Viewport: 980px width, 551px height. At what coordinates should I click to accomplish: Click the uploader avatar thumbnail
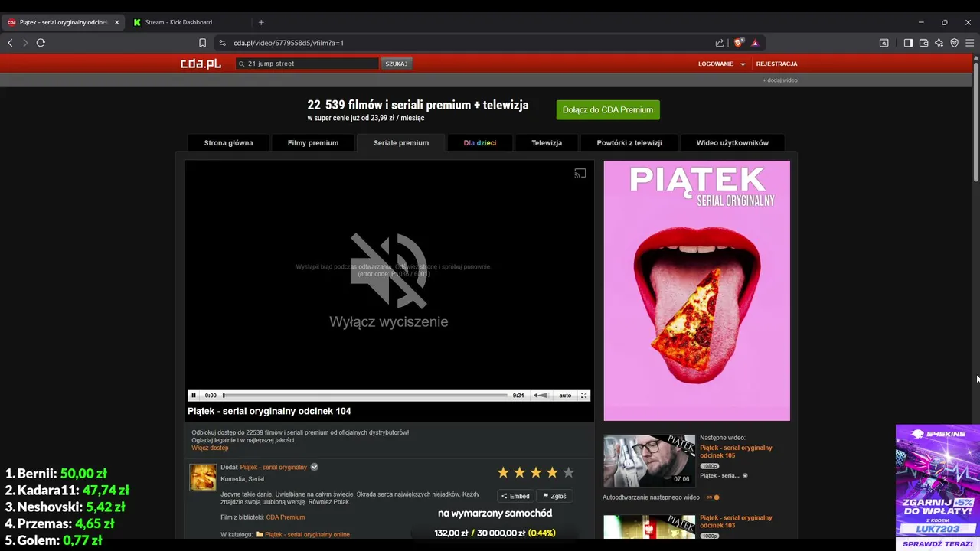click(x=203, y=477)
